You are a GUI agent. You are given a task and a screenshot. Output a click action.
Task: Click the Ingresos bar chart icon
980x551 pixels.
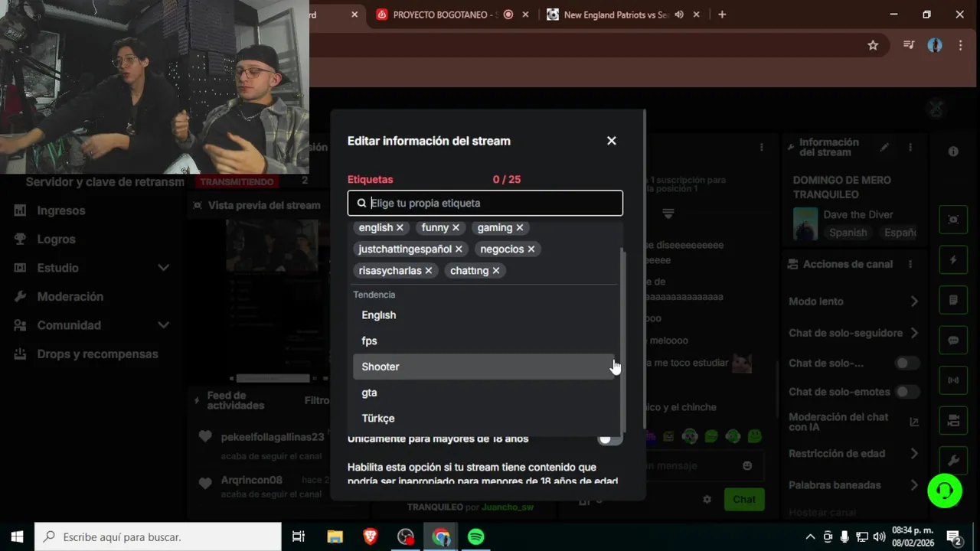click(x=20, y=210)
